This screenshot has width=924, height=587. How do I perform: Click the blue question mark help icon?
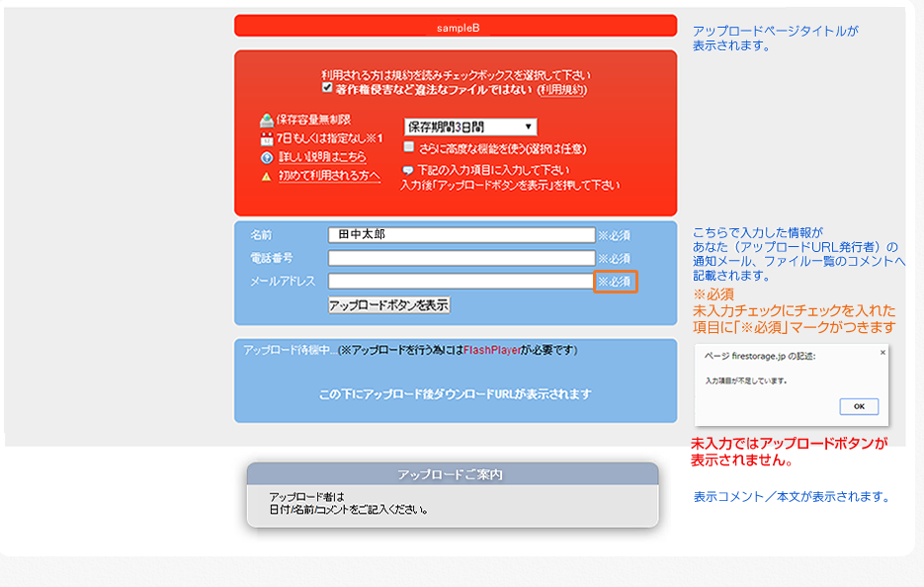point(265,156)
